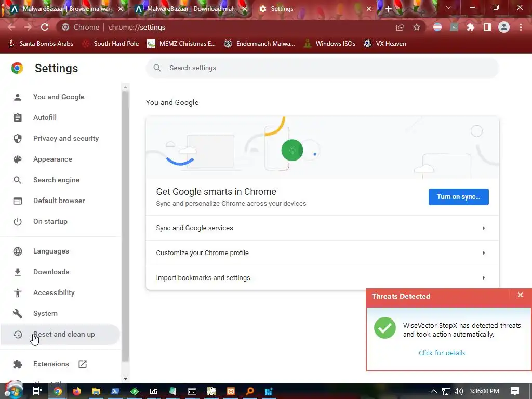Open Endermanch Malware bookmark
This screenshot has height=399, width=532.
click(x=259, y=44)
